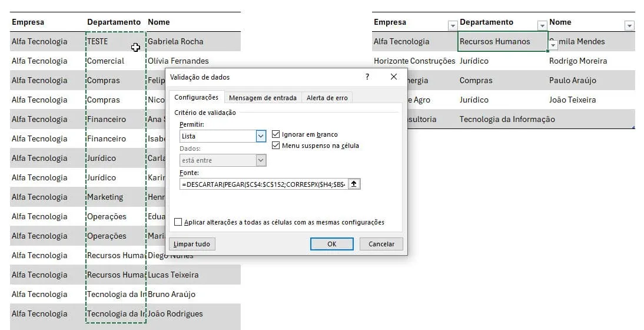Open the Departamento column filter dropdown
Image resolution: width=644 pixels, height=330 pixels.
pyautogui.click(x=542, y=25)
